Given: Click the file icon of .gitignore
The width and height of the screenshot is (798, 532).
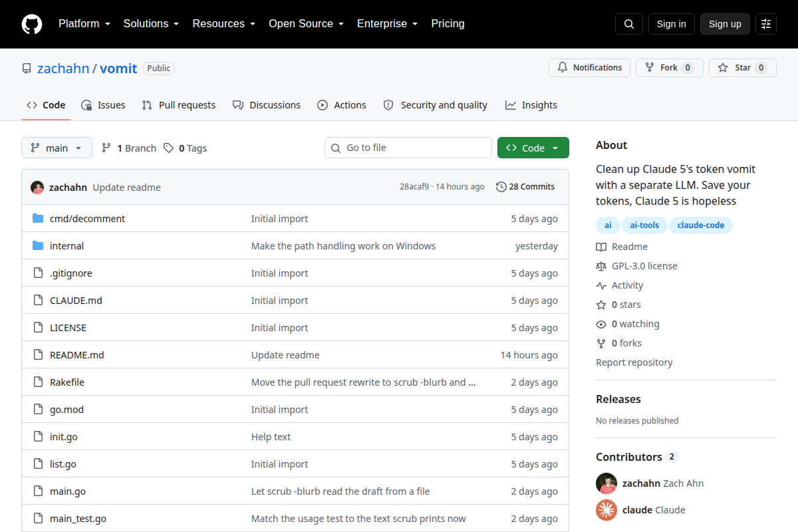Looking at the screenshot, I should coord(38,273).
